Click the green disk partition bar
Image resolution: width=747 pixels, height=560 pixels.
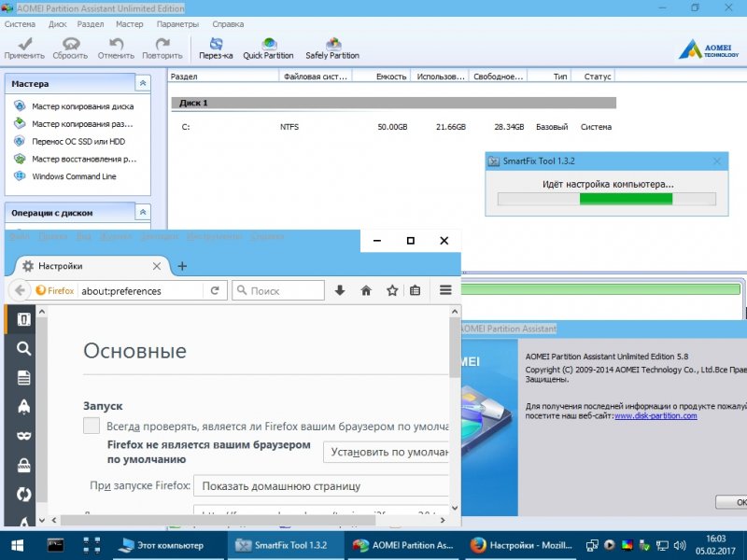click(600, 289)
